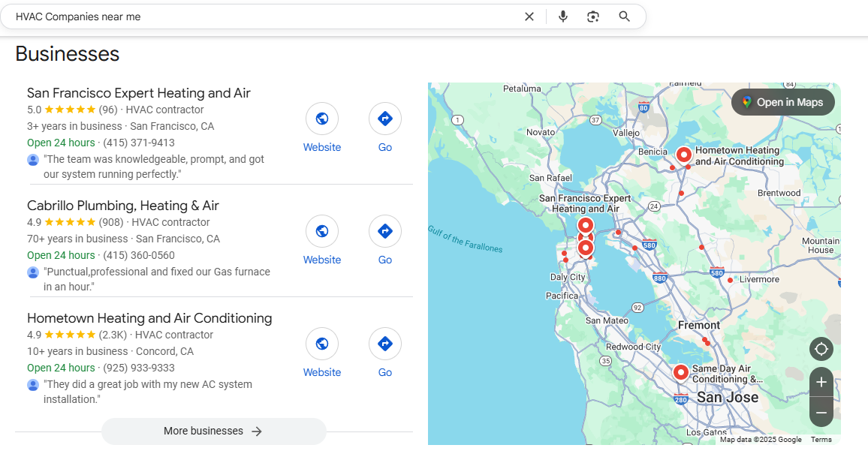Select Hometown Heating map pin

pyautogui.click(x=683, y=155)
